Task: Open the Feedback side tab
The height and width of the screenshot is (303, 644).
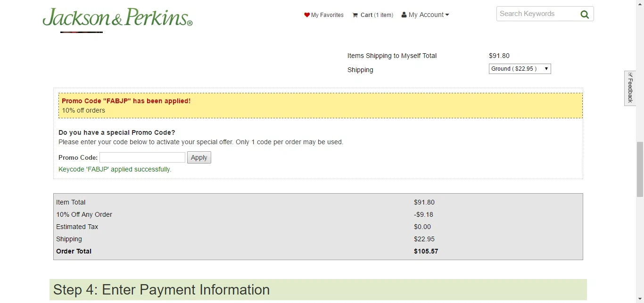Action: pyautogui.click(x=630, y=88)
